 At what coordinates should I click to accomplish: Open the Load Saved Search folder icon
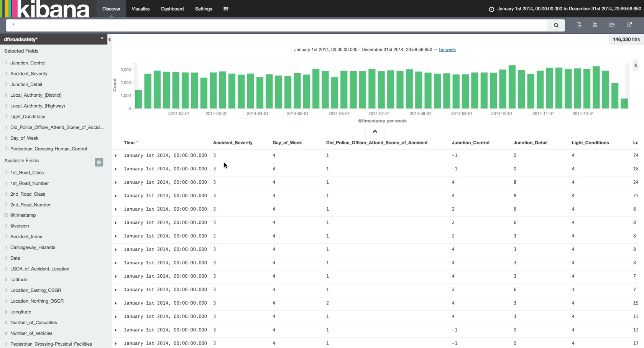(x=612, y=25)
